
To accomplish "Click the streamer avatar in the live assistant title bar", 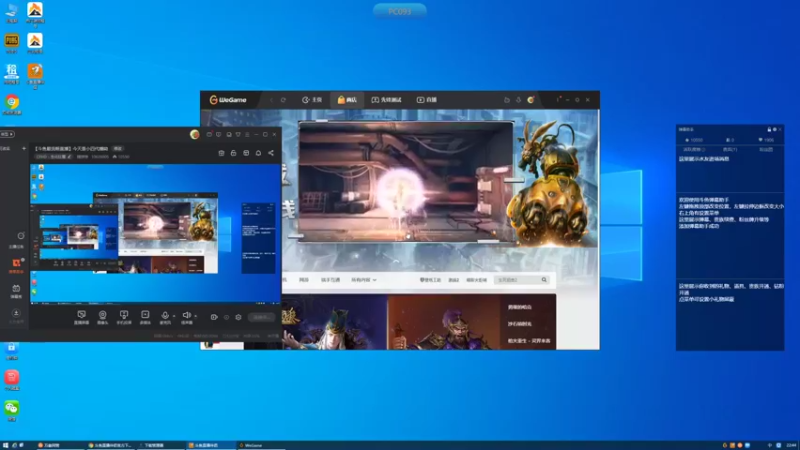I will point(194,135).
